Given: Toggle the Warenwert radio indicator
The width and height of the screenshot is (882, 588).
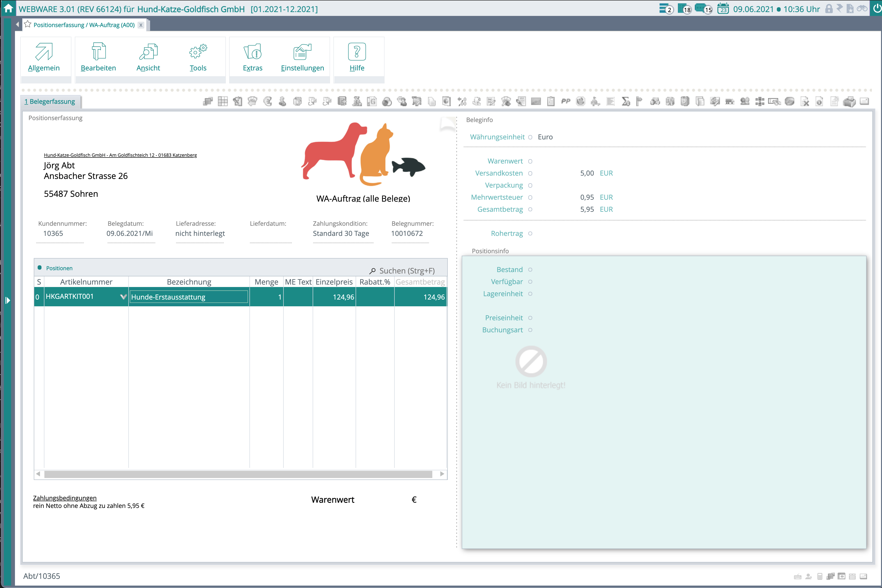Looking at the screenshot, I should (530, 161).
